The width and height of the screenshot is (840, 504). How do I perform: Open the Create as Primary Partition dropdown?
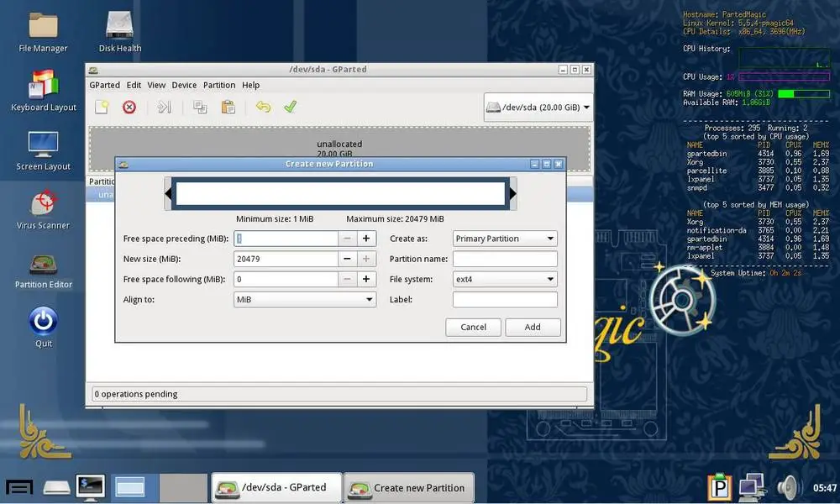[x=505, y=239]
